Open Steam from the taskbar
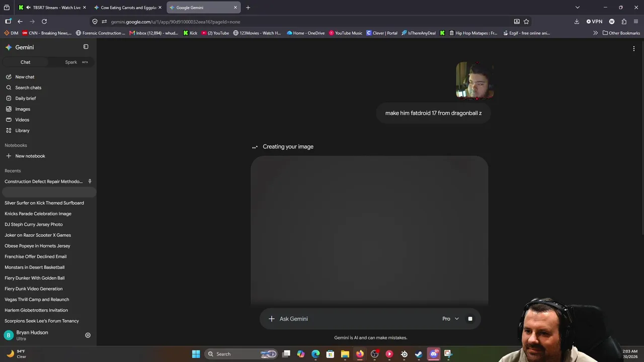644x362 pixels. click(x=419, y=354)
